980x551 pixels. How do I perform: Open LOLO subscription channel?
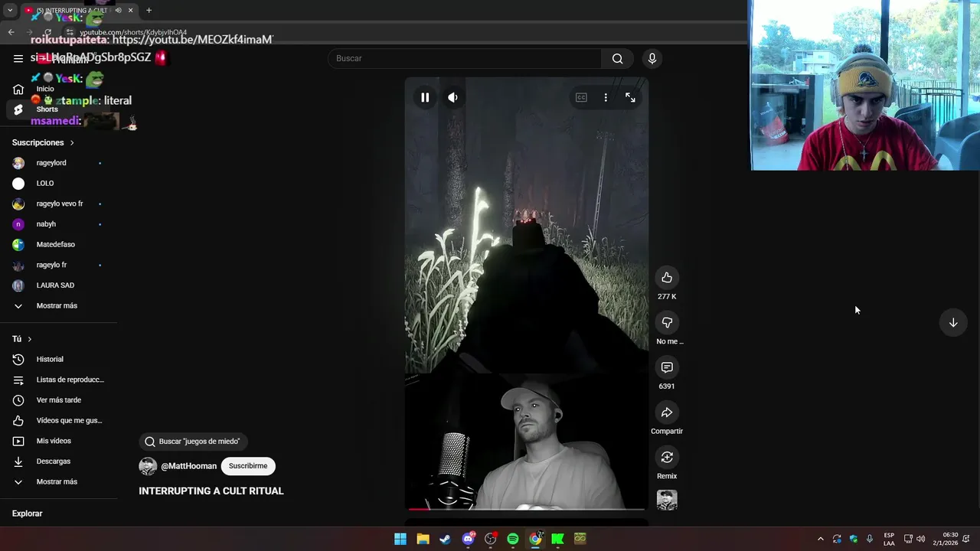coord(59,184)
